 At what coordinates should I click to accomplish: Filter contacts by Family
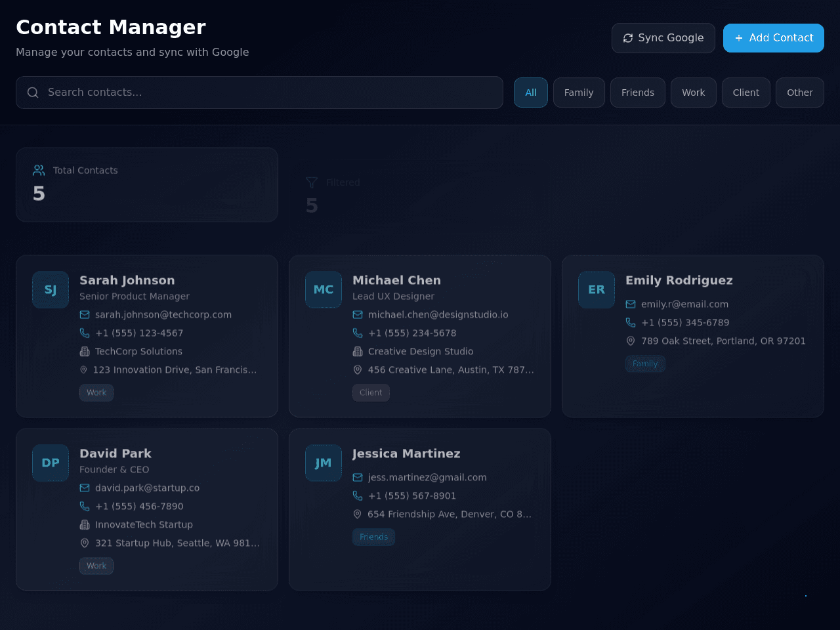(579, 93)
